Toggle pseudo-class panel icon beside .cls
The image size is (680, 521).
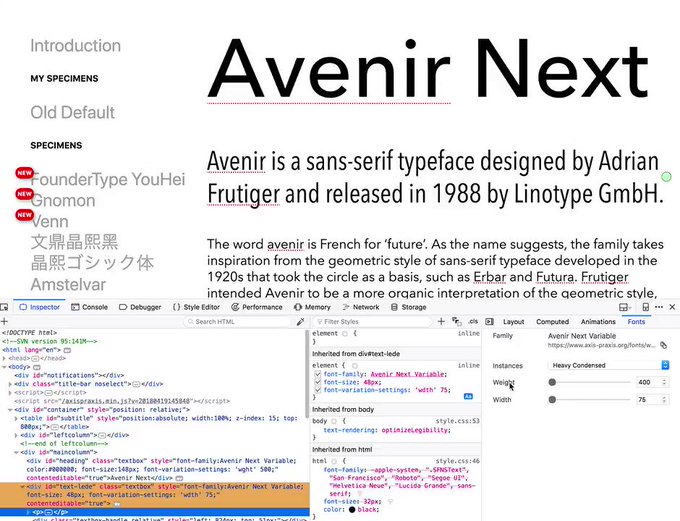(457, 321)
